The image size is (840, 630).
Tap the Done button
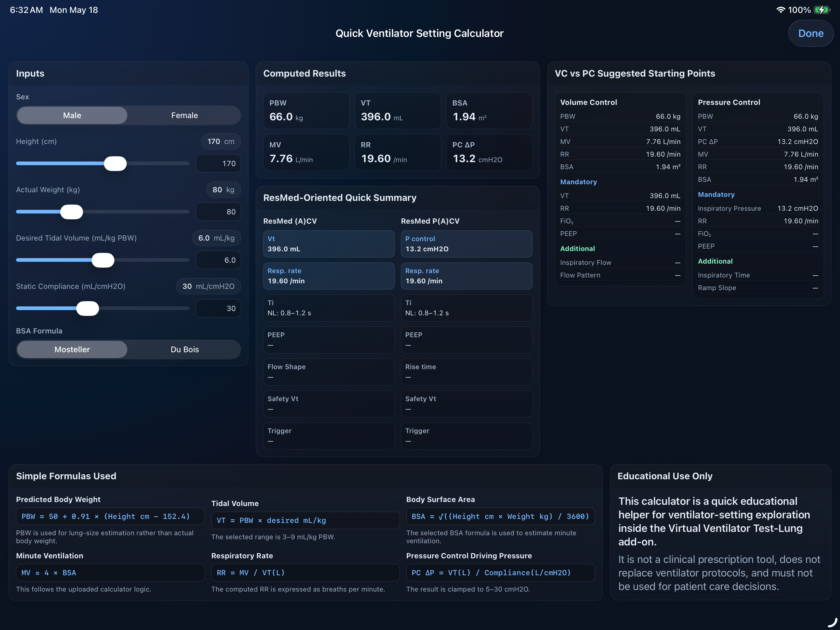810,34
